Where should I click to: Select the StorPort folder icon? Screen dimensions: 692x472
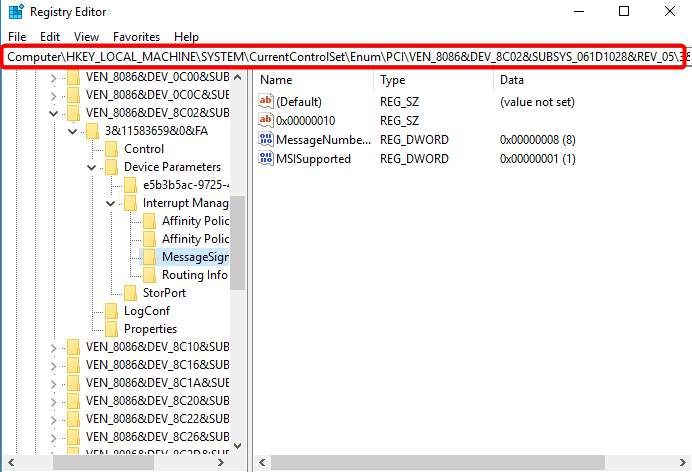point(131,293)
